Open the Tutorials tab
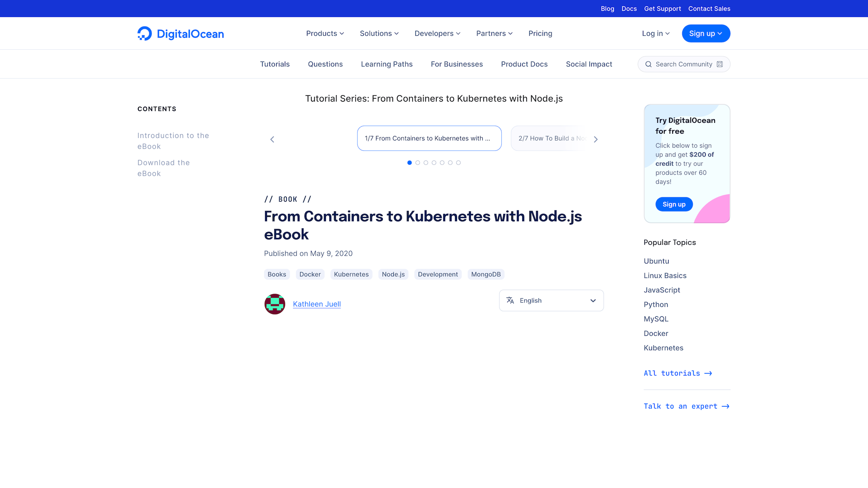This screenshot has height=488, width=868. tap(275, 64)
